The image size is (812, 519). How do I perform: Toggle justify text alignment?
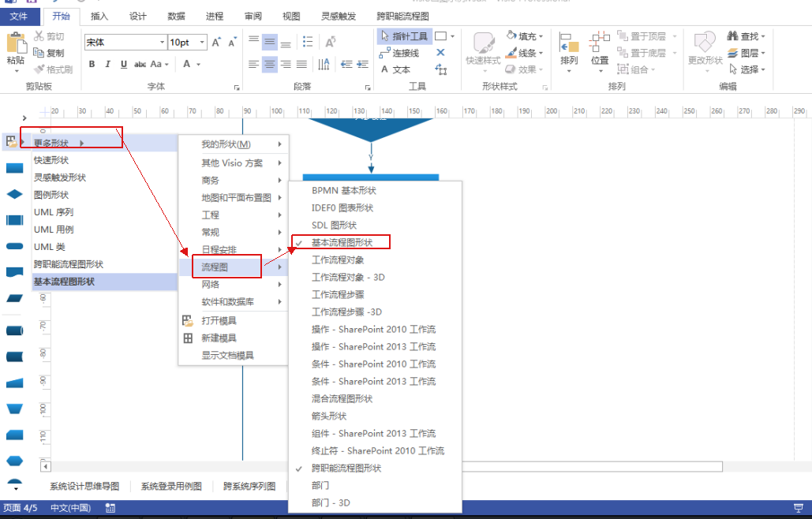302,64
